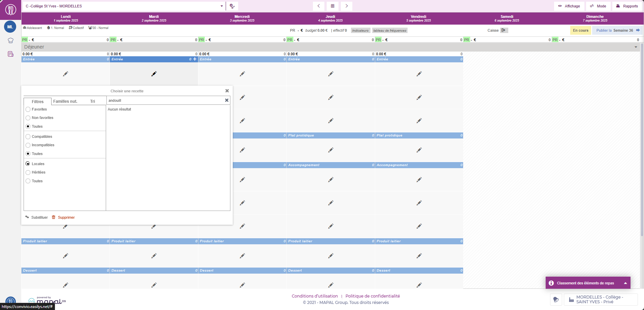Click the En cours status button
The width and height of the screenshot is (644, 310).
pyautogui.click(x=581, y=30)
